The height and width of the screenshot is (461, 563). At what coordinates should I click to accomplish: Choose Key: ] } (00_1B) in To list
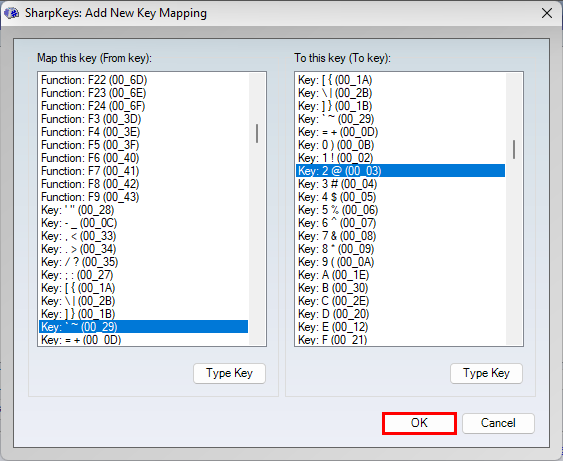tap(401, 106)
